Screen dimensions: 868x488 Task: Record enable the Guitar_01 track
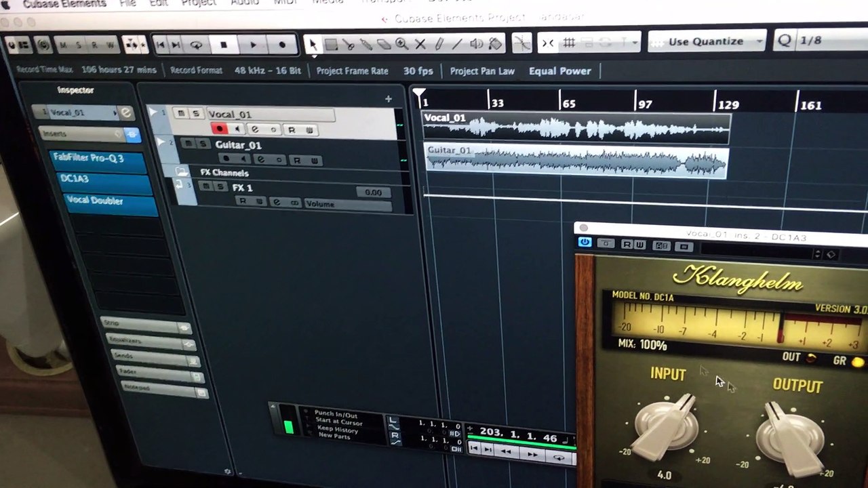coord(226,159)
